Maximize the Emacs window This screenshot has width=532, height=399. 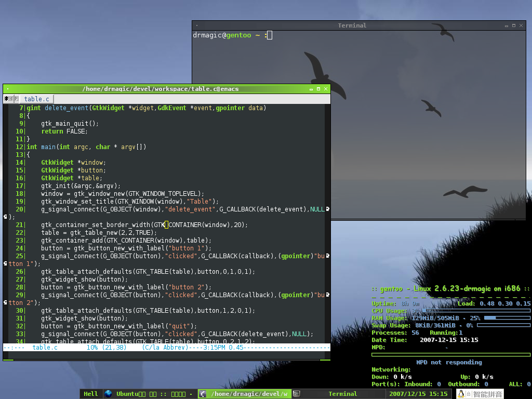click(x=318, y=89)
